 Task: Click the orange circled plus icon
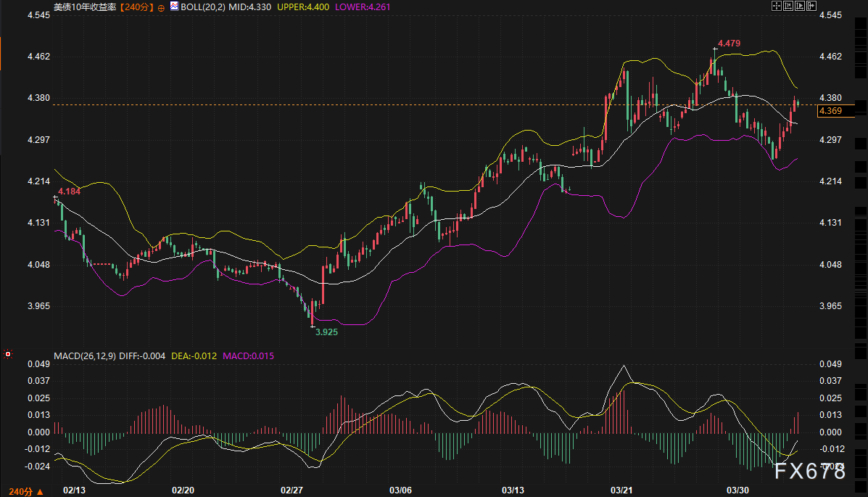pyautogui.click(x=161, y=7)
